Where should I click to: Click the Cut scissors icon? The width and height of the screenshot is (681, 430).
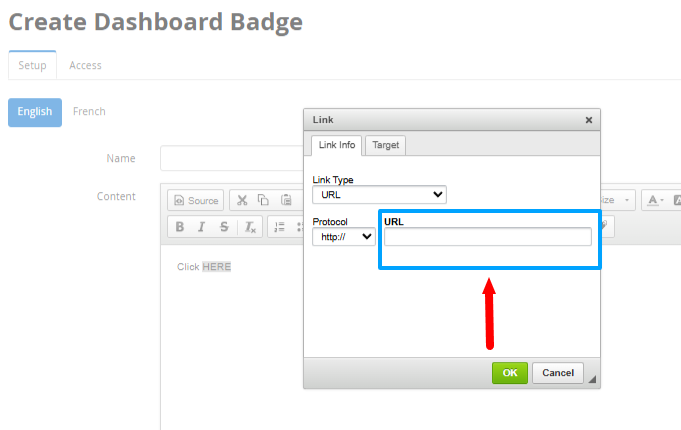[x=242, y=201]
